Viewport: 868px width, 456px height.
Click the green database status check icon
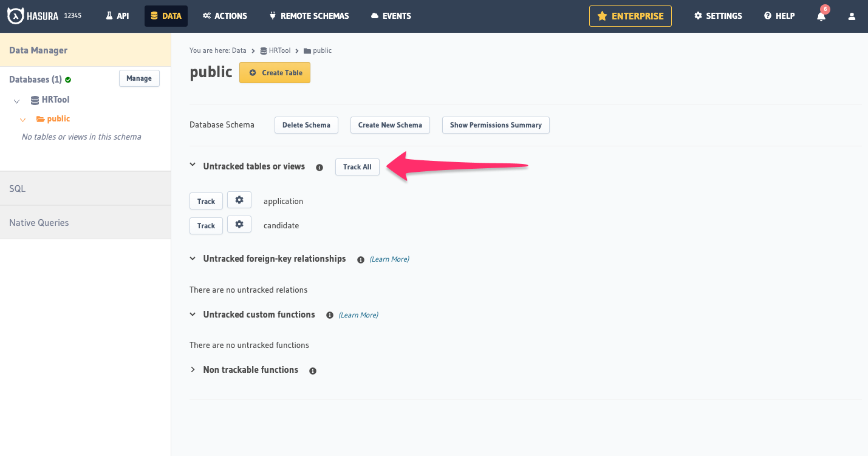(68, 80)
